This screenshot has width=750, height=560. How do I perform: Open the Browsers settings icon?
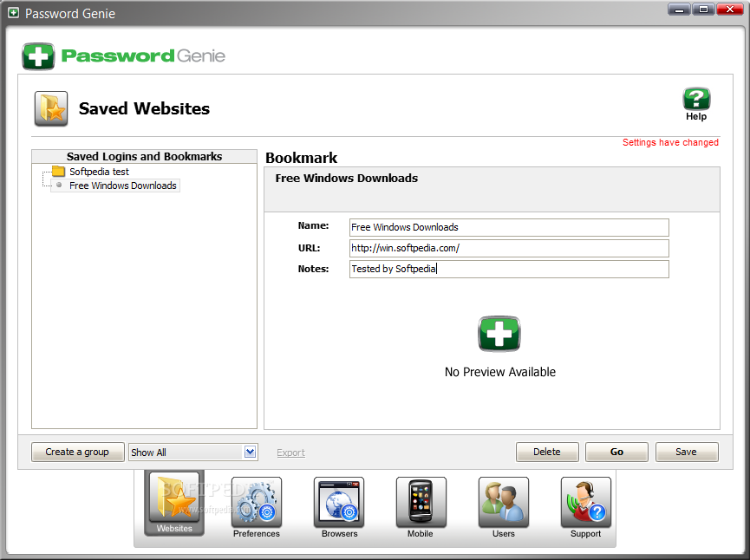339,502
